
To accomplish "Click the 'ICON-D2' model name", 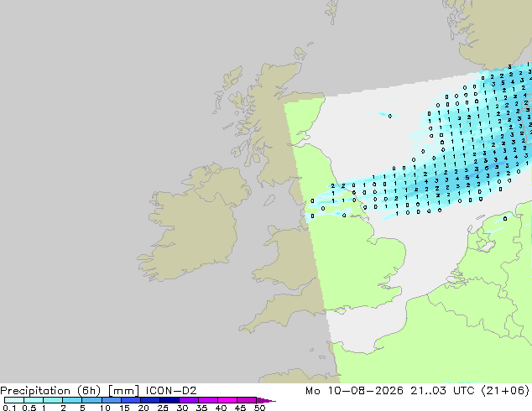I will coord(171,391).
